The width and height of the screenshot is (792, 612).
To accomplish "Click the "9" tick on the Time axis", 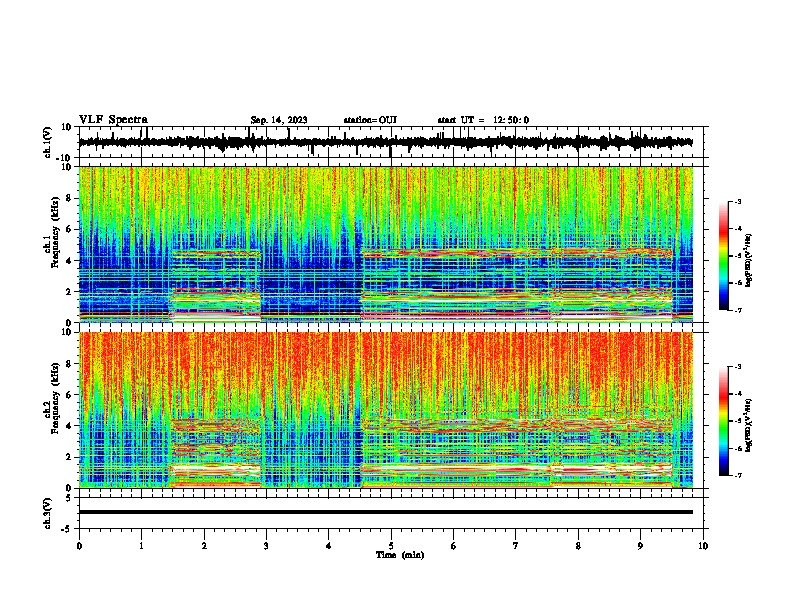I will tap(640, 546).
